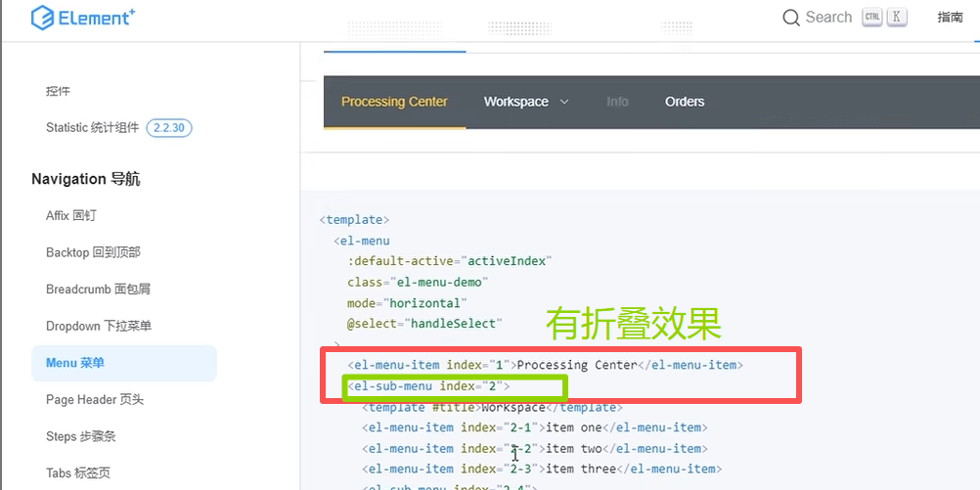Open Steps 步骤条 sidebar item
The image size is (980, 490).
[81, 436]
